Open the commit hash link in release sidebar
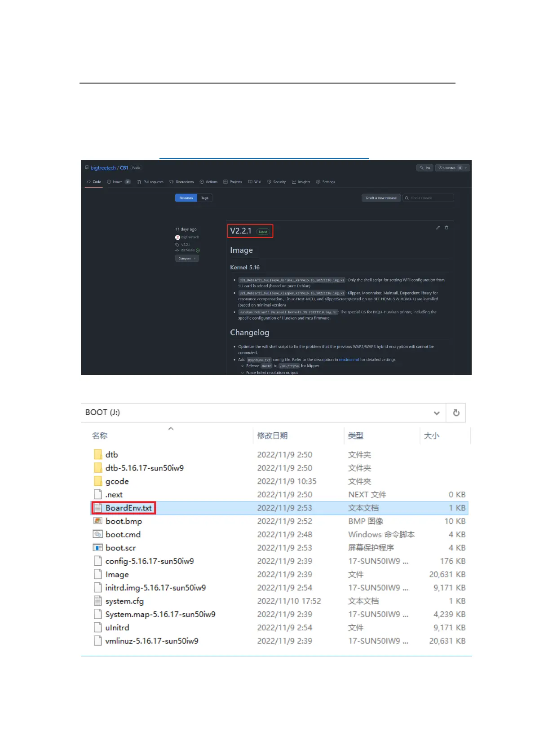This screenshot has height=756, width=535. (x=188, y=251)
